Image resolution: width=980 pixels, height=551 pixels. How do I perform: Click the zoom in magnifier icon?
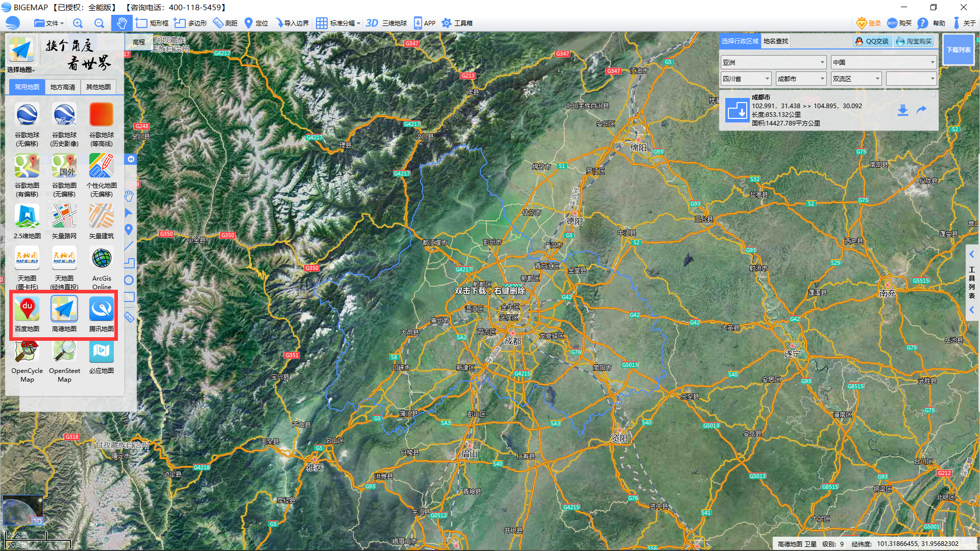click(78, 23)
